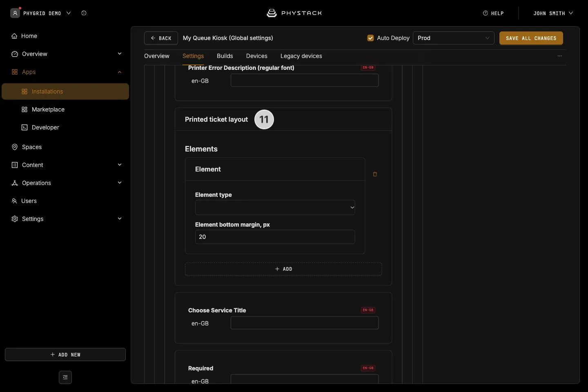
Task: Open the Phygrid Demo tenant switcher chevron
Action: [x=69, y=13]
